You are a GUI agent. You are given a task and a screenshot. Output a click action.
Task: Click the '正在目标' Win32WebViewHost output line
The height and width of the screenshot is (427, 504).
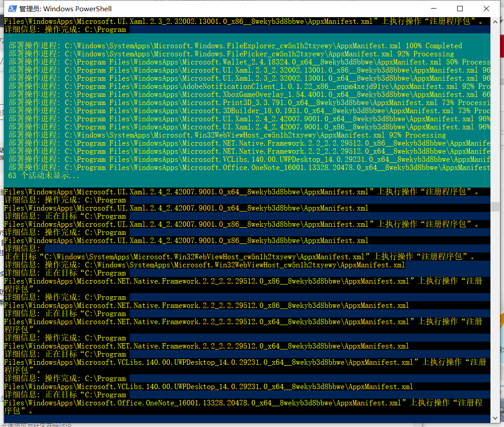pyautogui.click(x=240, y=257)
